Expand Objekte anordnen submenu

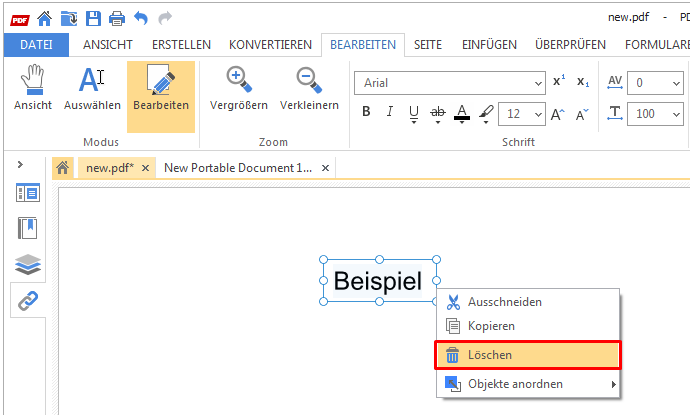(528, 384)
